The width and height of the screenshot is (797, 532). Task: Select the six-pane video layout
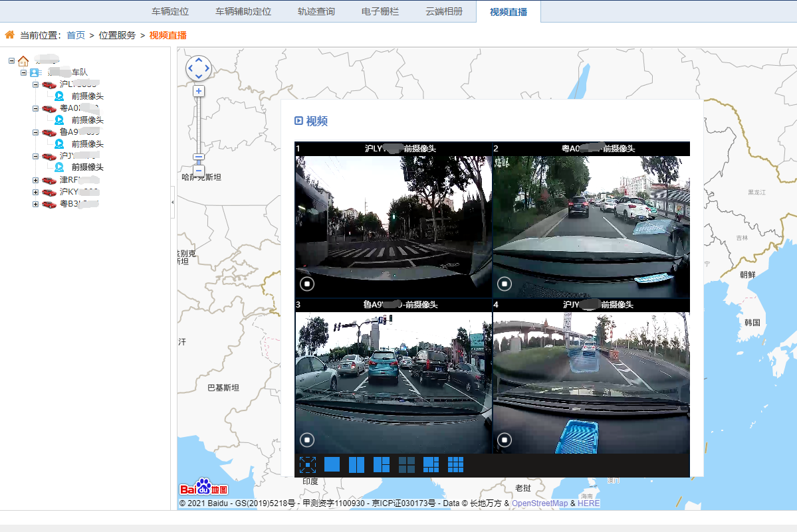pyautogui.click(x=431, y=465)
